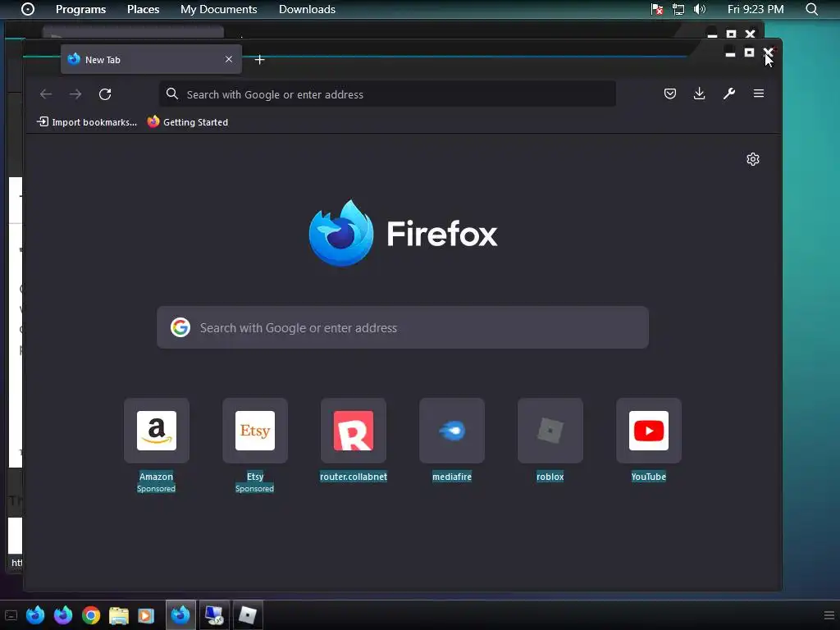
Task: Open the file explorer folder taskbar icon
Action: click(x=118, y=615)
